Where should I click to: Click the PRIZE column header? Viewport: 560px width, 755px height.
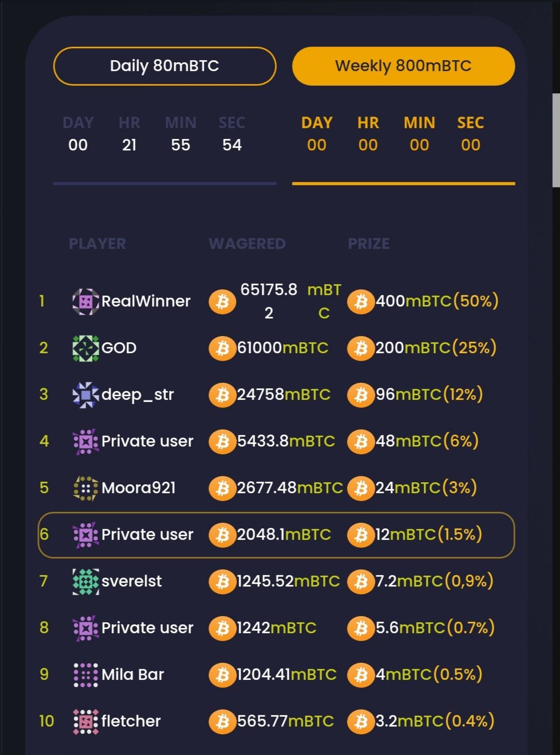pyautogui.click(x=369, y=244)
